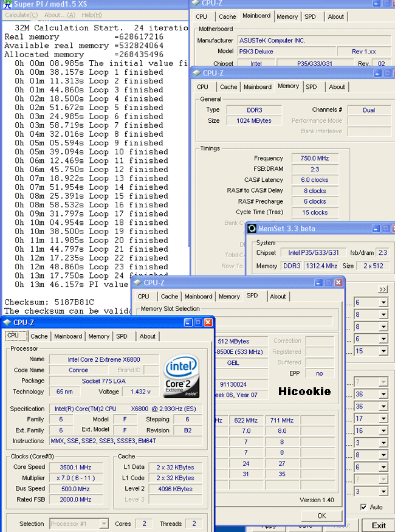Click the 4096 KBytes Level 2 cache value
The height and width of the screenshot is (532, 395).
tap(175, 489)
